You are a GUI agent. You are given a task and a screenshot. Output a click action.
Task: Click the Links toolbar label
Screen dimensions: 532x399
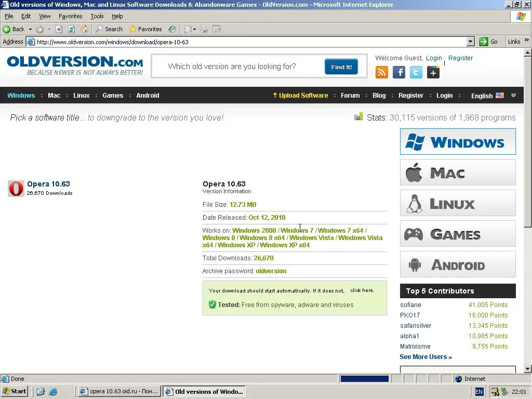click(514, 42)
